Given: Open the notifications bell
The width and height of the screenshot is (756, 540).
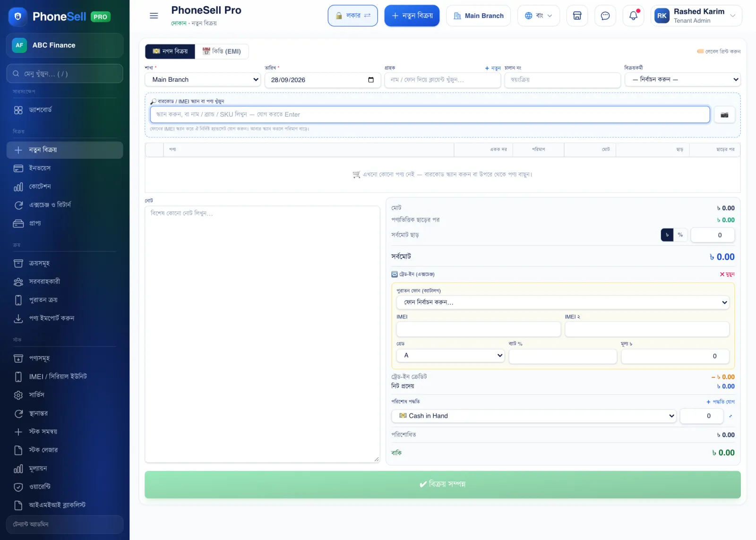Looking at the screenshot, I should pyautogui.click(x=633, y=16).
